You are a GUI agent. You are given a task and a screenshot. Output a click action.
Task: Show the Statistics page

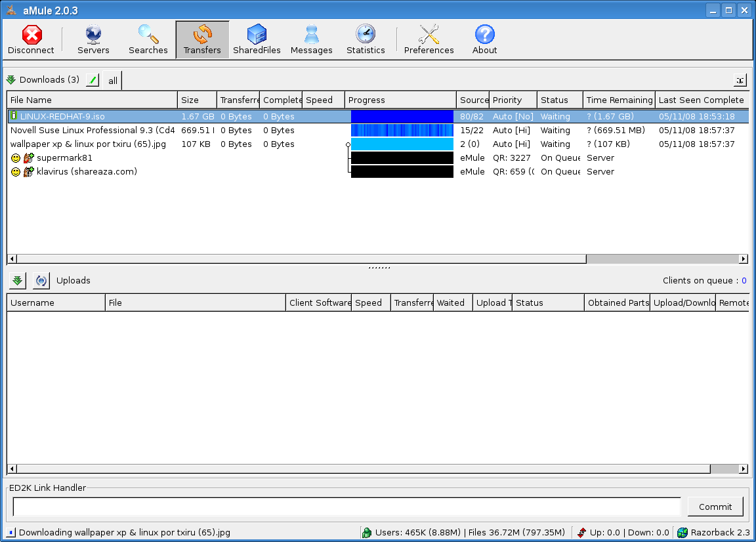[x=366, y=39]
